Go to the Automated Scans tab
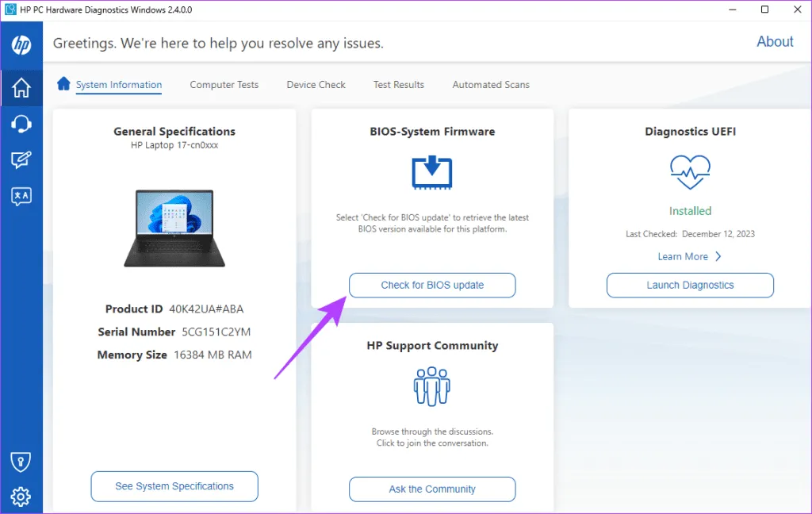This screenshot has width=812, height=514. coord(491,85)
